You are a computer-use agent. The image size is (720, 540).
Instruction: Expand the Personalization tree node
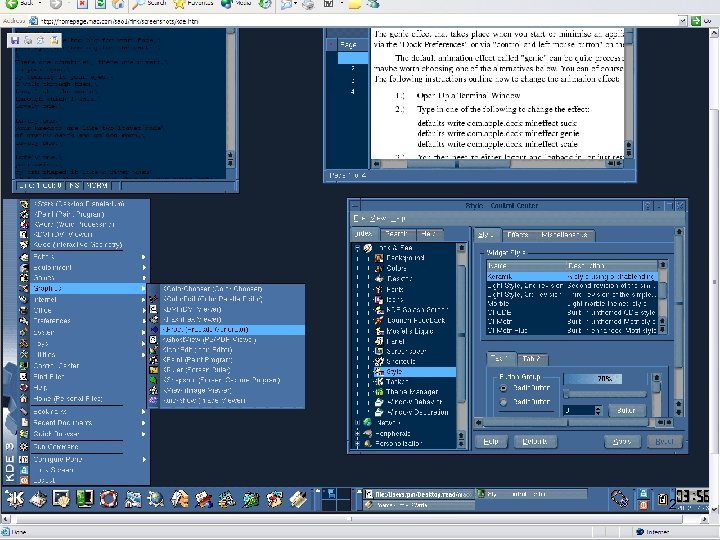[358, 444]
